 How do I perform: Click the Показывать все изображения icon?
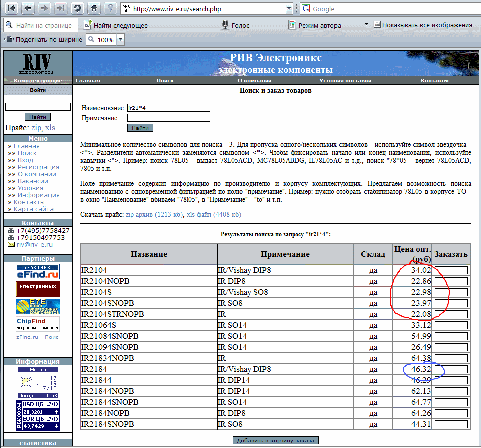377,24
